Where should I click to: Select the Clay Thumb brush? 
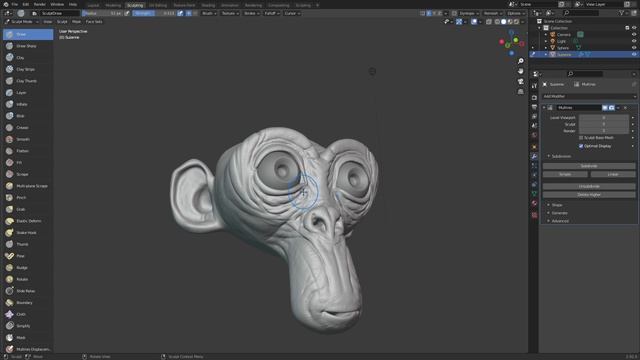(x=28, y=81)
